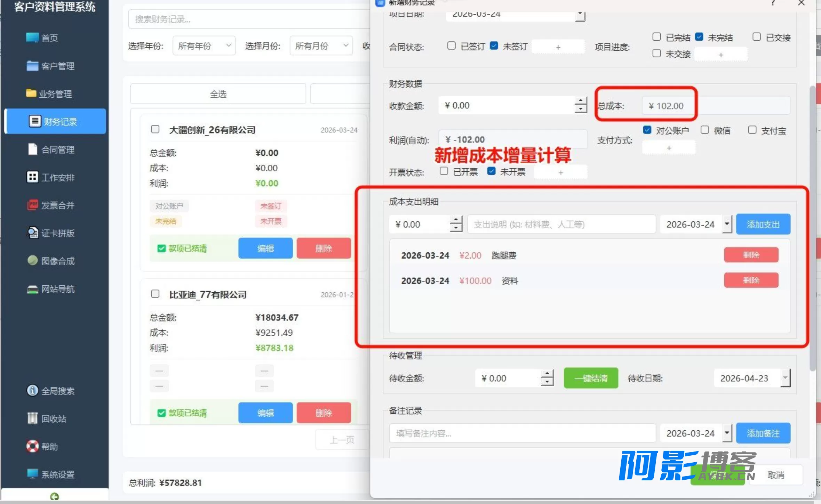
Task: Click the 一键结清 button
Action: point(591,378)
